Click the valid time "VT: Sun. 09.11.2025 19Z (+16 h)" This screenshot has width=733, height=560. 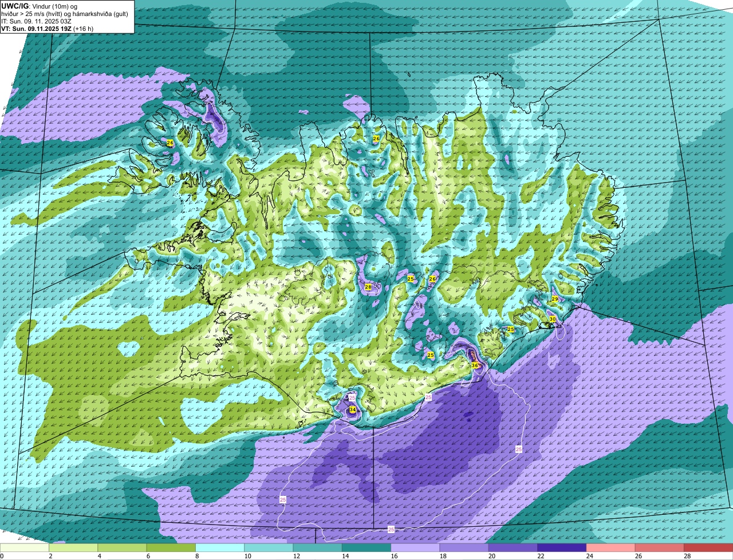point(48,29)
